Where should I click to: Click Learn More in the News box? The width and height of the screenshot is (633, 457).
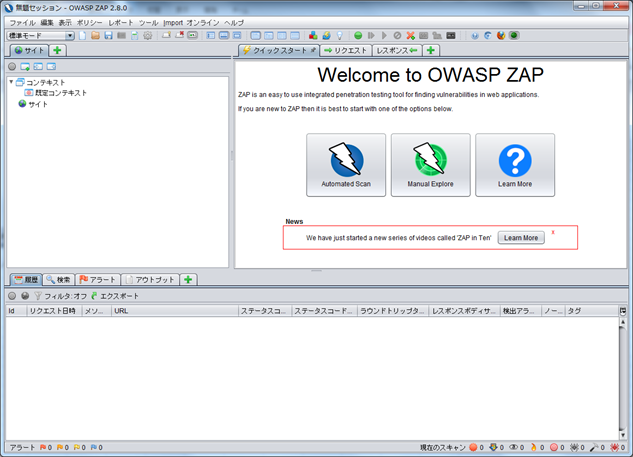tap(521, 238)
